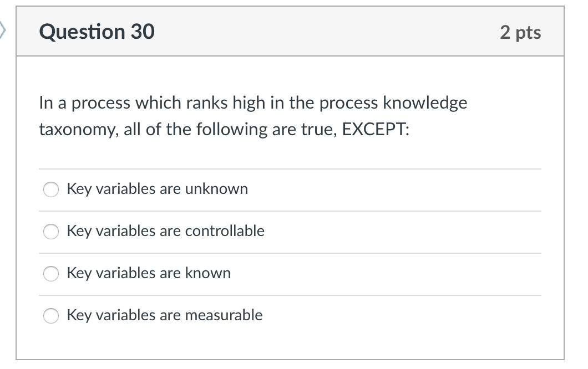Expand the chevron arrow on the left edge
Viewport: 588px width, 369px height.
[x=3, y=30]
